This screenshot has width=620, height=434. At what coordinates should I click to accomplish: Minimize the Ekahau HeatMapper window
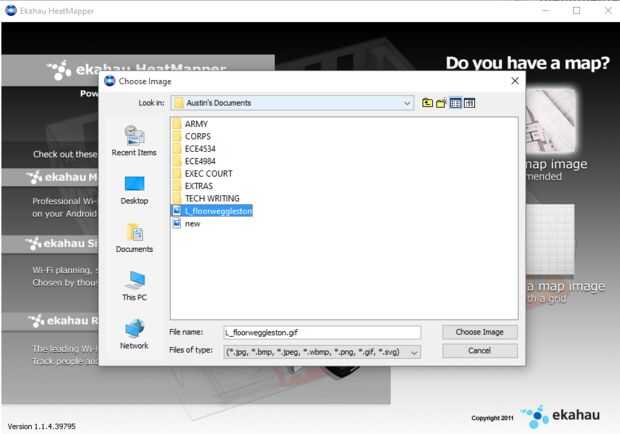(x=546, y=11)
